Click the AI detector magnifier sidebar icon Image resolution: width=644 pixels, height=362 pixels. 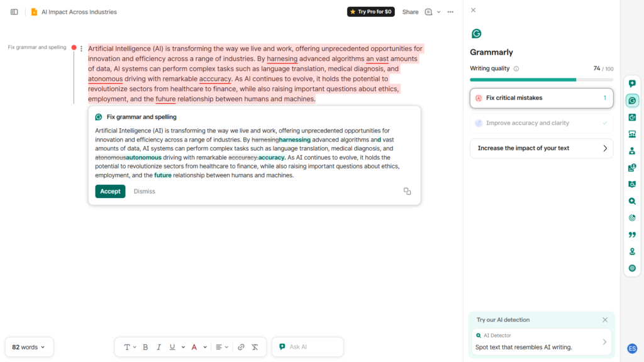(x=632, y=201)
